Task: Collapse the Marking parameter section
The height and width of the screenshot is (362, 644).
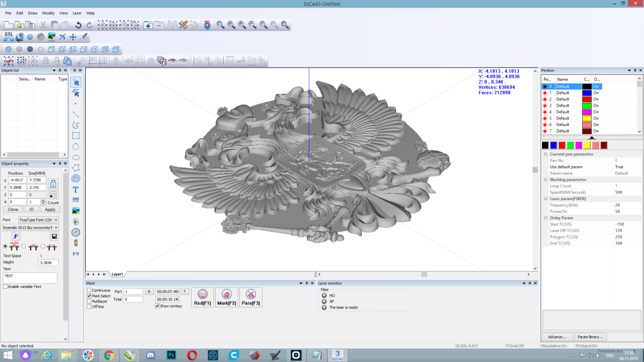Action: click(545, 180)
